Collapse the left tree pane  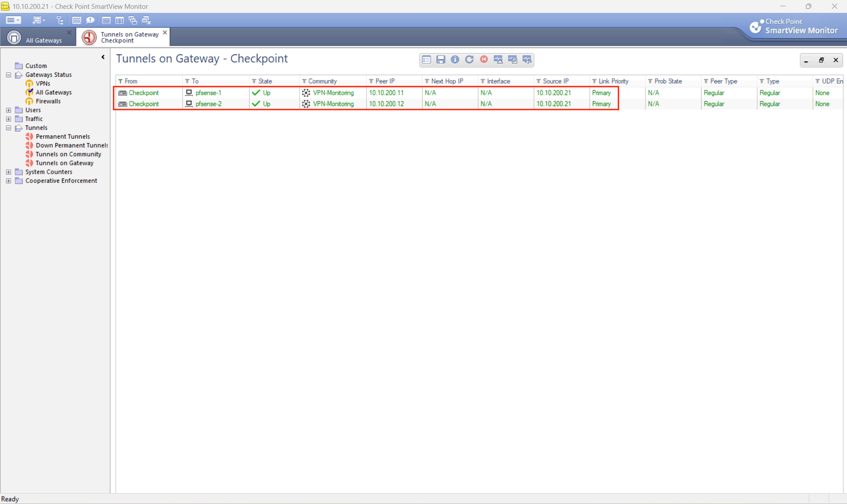tap(103, 57)
